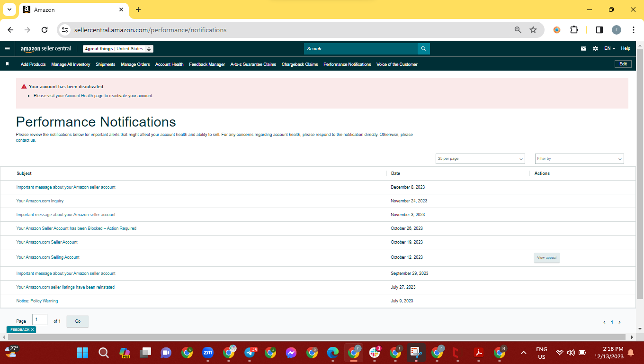Click the horizontal page scrollbar
The width and height of the screenshot is (644, 364).
pyautogui.click(x=317, y=337)
